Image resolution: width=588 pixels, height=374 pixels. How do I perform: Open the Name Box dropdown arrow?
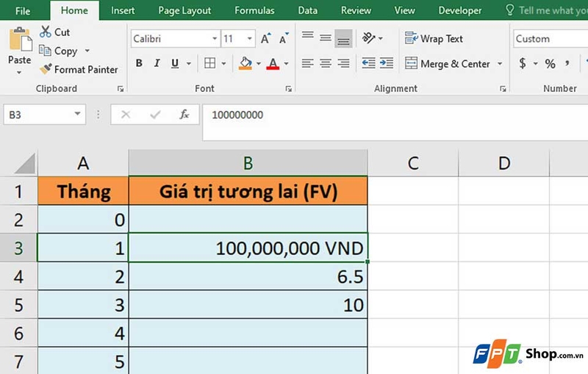pos(77,114)
